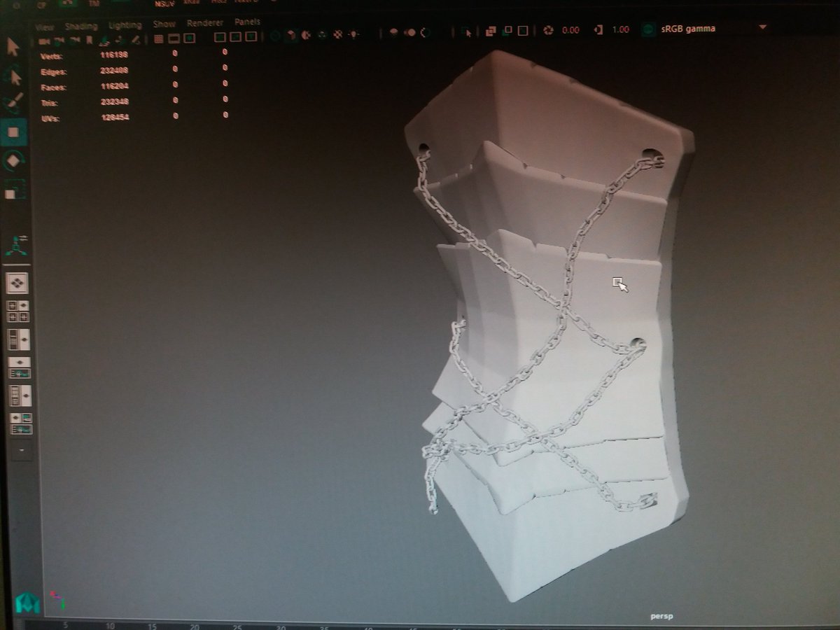Click the grease pencil icon

[x=136, y=39]
